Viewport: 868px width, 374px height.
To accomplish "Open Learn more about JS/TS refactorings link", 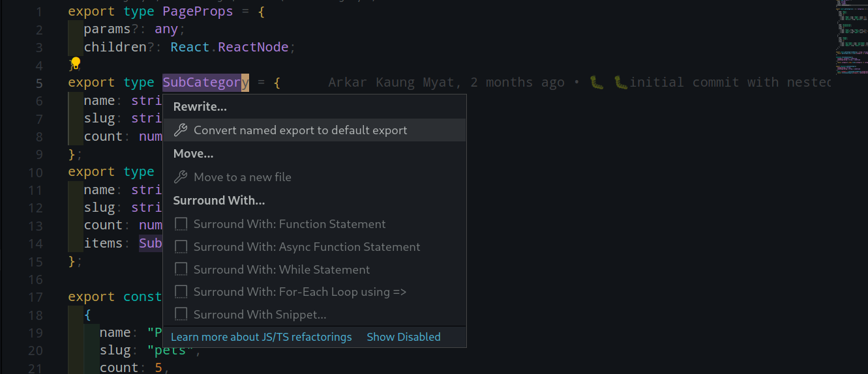I will 261,337.
